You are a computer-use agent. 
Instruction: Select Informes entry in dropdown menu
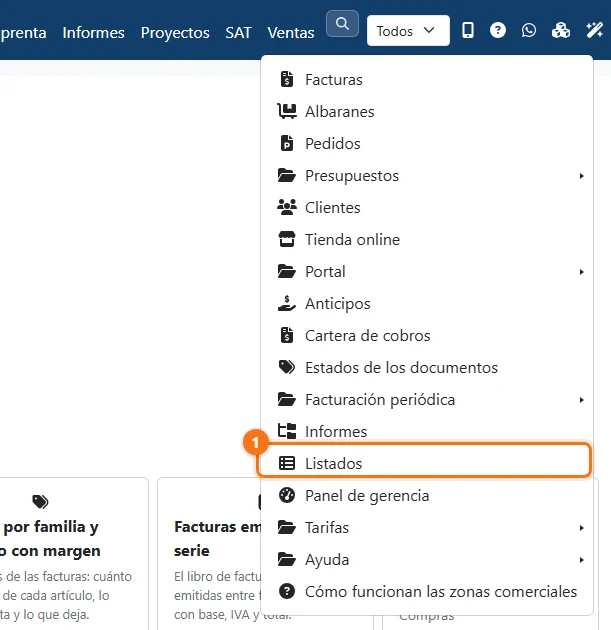tap(427, 431)
